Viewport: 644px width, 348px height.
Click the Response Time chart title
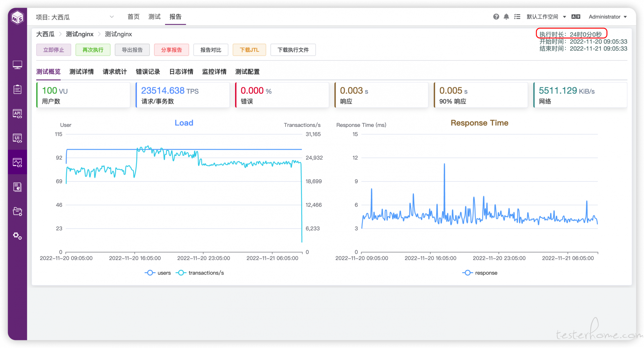tap(480, 123)
